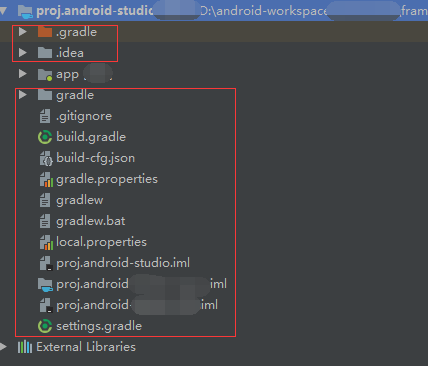Image resolution: width=428 pixels, height=366 pixels.
Task: Expand the app module arrow
Action: 22,74
